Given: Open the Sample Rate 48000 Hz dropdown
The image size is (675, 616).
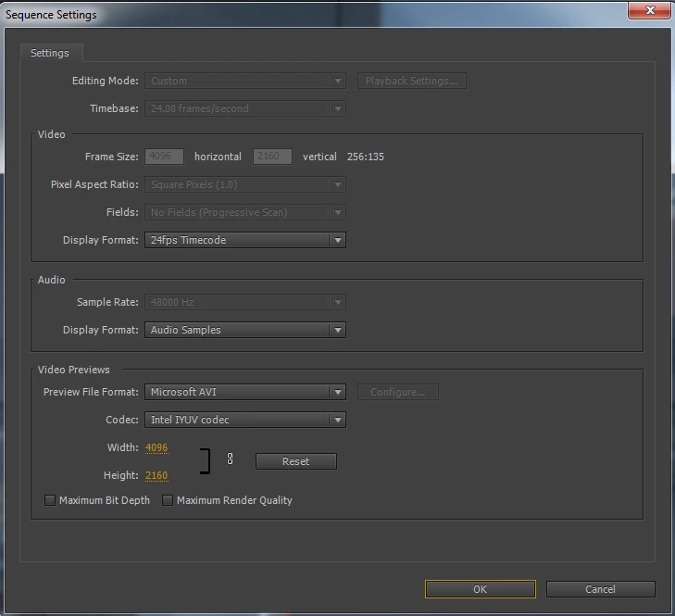Looking at the screenshot, I should click(x=245, y=302).
